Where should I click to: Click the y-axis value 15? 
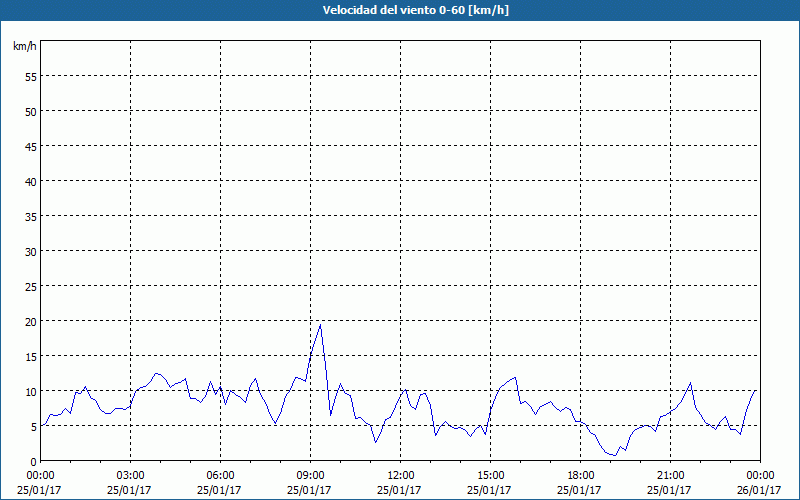(31, 357)
